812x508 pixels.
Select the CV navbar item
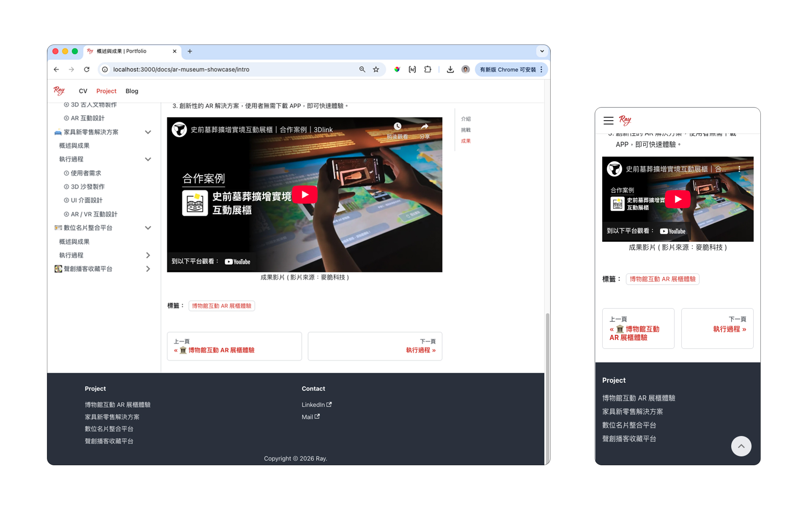tap(83, 91)
